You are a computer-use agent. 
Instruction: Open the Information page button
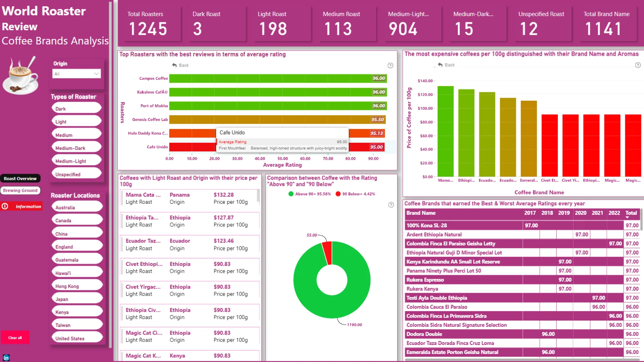(x=21, y=206)
